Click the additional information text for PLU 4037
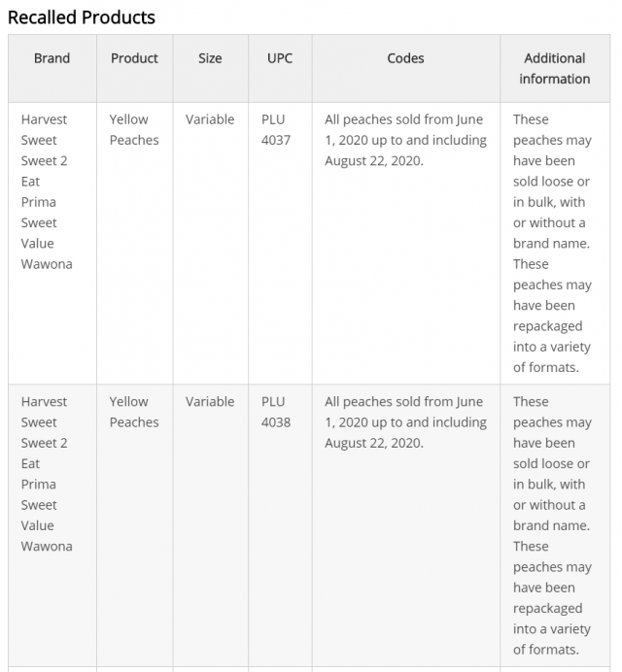Screen dimensions: 622x672 pos(552,243)
